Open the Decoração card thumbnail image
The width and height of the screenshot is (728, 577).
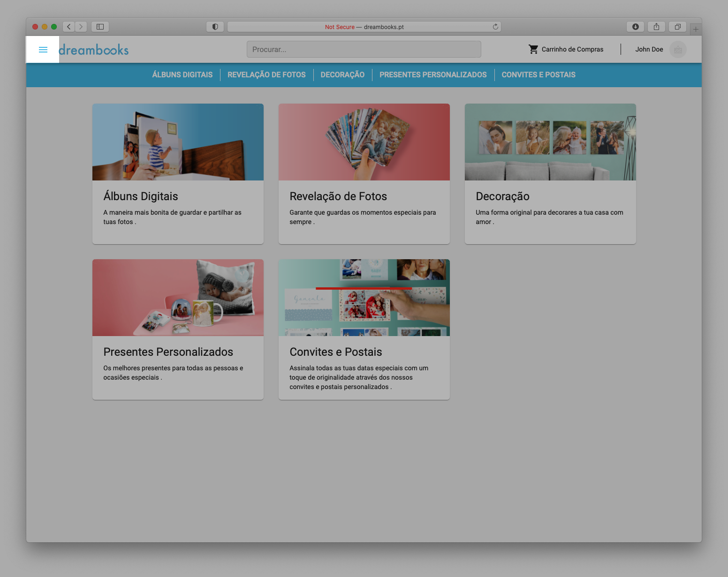550,142
